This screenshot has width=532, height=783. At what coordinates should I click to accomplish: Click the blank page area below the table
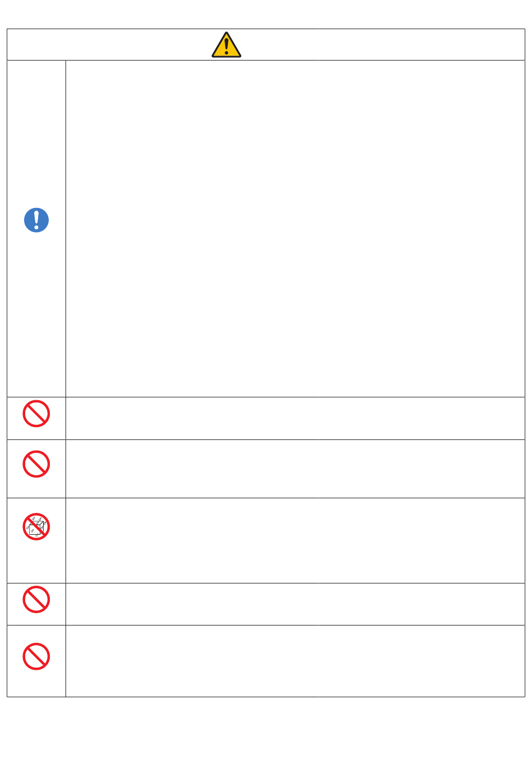coord(266,740)
